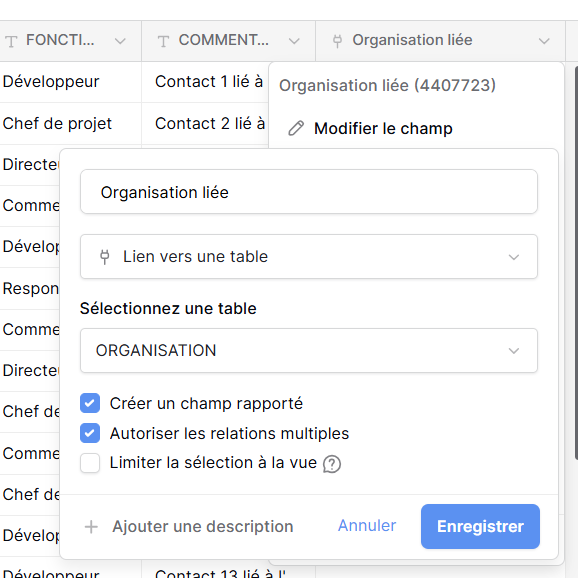Click Ajouter une description

point(203,526)
